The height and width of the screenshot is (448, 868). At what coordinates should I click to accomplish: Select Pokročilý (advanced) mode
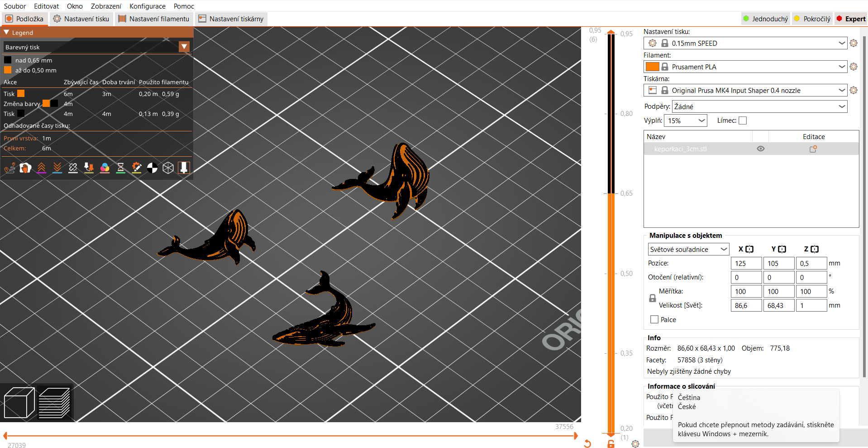point(812,19)
